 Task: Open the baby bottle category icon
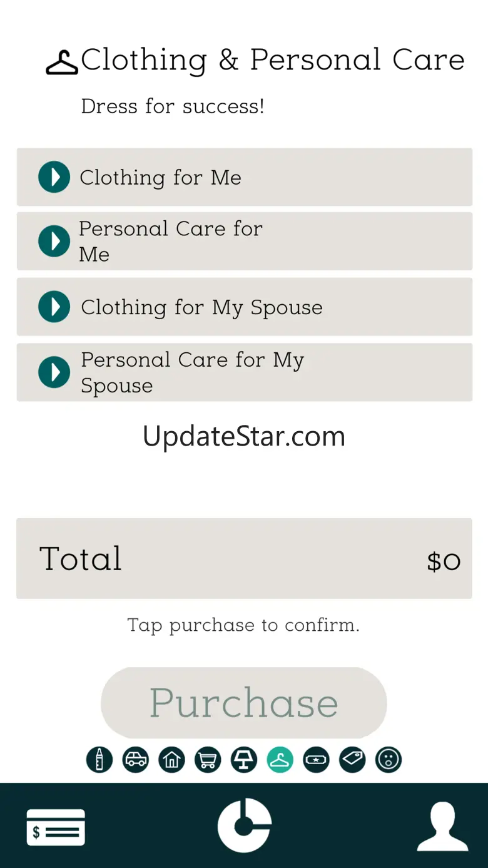coord(99,760)
